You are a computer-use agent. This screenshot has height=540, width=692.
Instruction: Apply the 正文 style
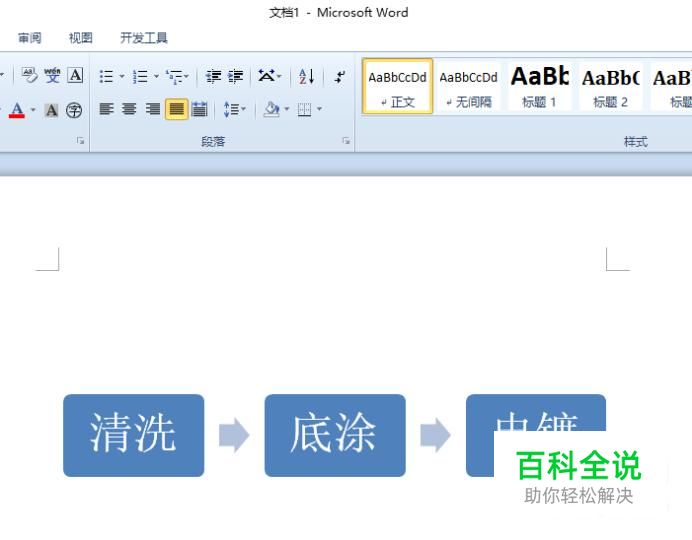point(397,86)
